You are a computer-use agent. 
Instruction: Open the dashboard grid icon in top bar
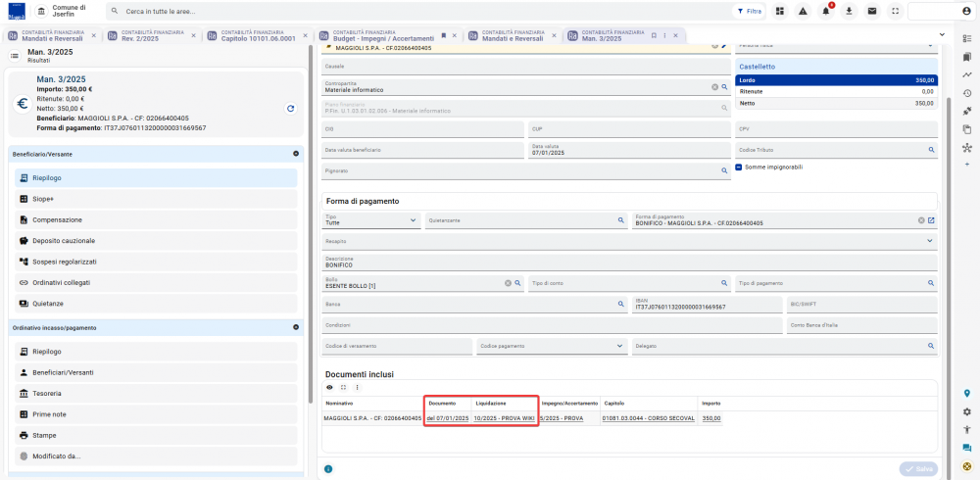click(779, 11)
